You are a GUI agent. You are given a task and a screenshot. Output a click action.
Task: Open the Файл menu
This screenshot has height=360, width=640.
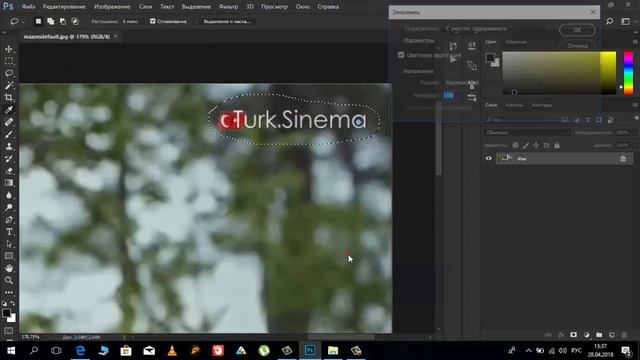click(28, 7)
